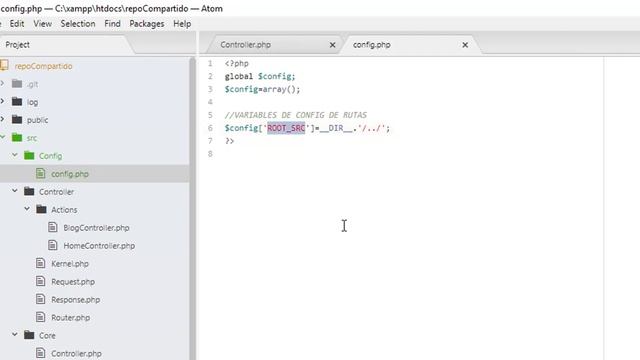This screenshot has height=360, width=640.
Task: Click the Core Controller.php file icon
Action: pyautogui.click(x=40, y=353)
